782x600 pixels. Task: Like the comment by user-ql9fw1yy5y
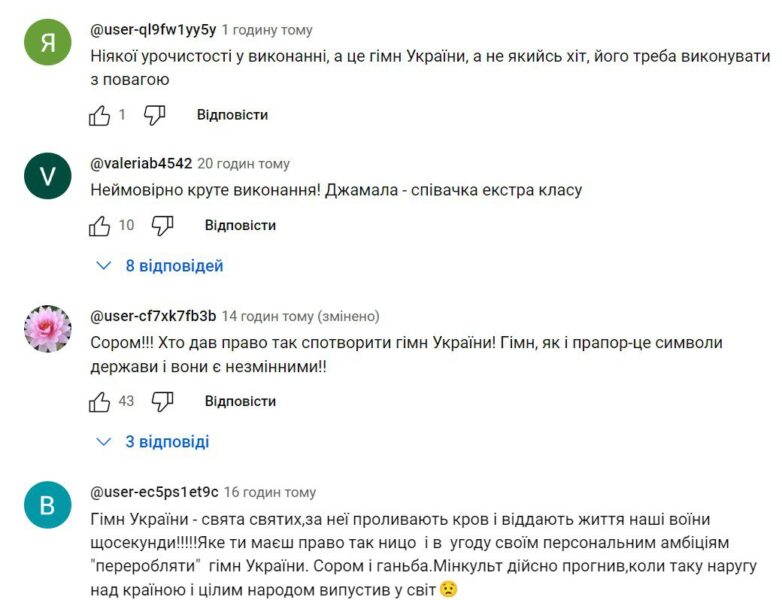tap(100, 116)
